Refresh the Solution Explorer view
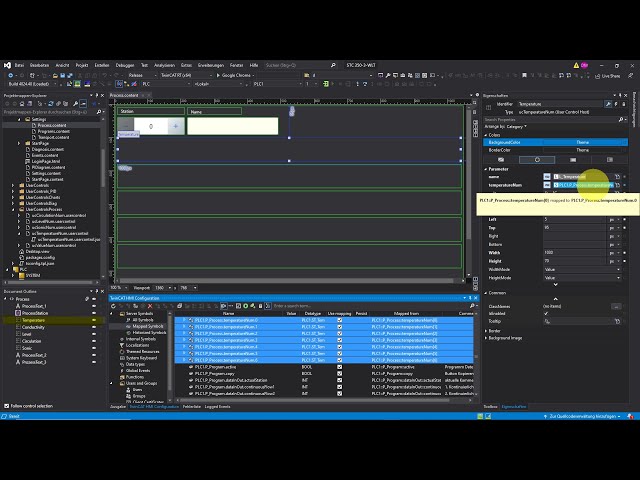 [51, 104]
